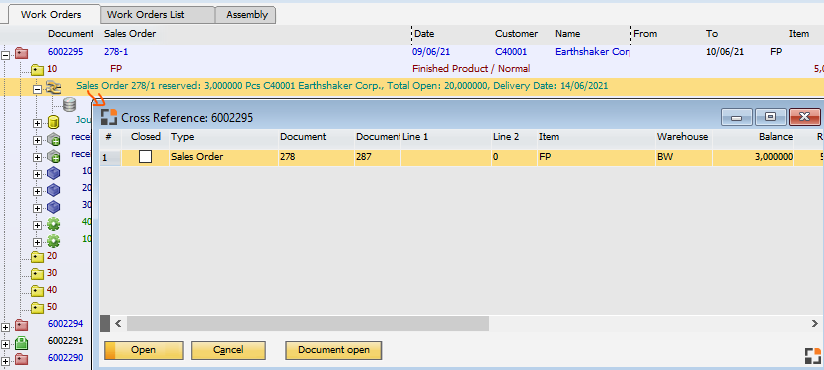Click the logo icon in the Cross Reference window's bottom corner
This screenshot has width=824, height=370.
pos(812,356)
